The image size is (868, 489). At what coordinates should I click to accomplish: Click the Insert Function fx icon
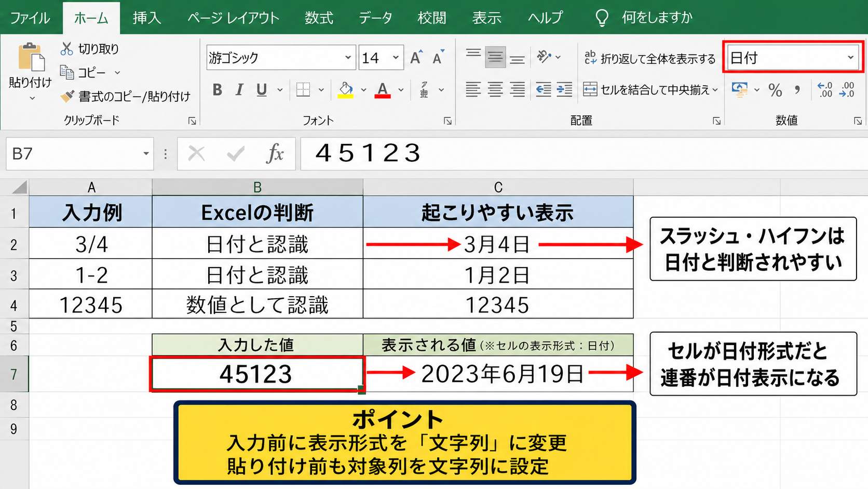(275, 154)
